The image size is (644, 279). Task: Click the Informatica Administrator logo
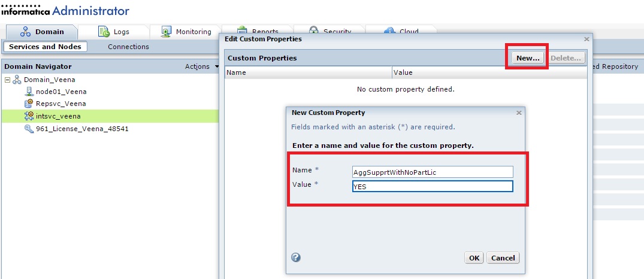65,10
